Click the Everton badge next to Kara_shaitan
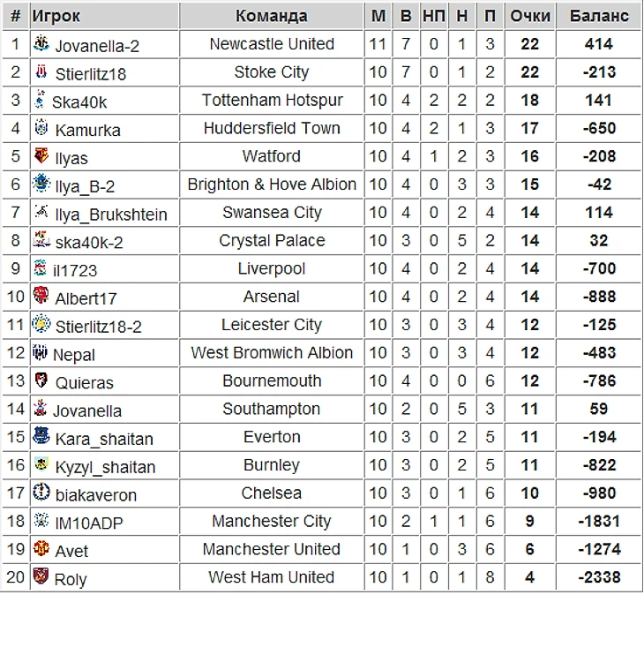The height and width of the screenshot is (655, 644). click(41, 437)
